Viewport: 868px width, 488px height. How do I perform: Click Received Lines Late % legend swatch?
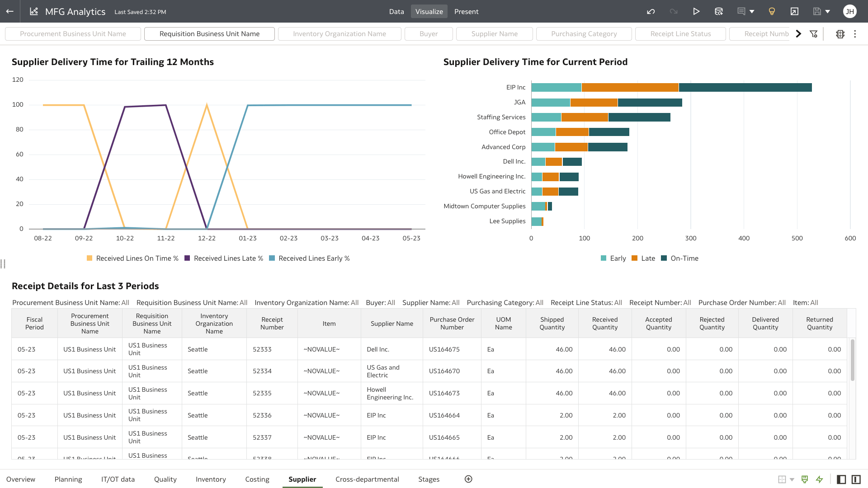pyautogui.click(x=187, y=258)
